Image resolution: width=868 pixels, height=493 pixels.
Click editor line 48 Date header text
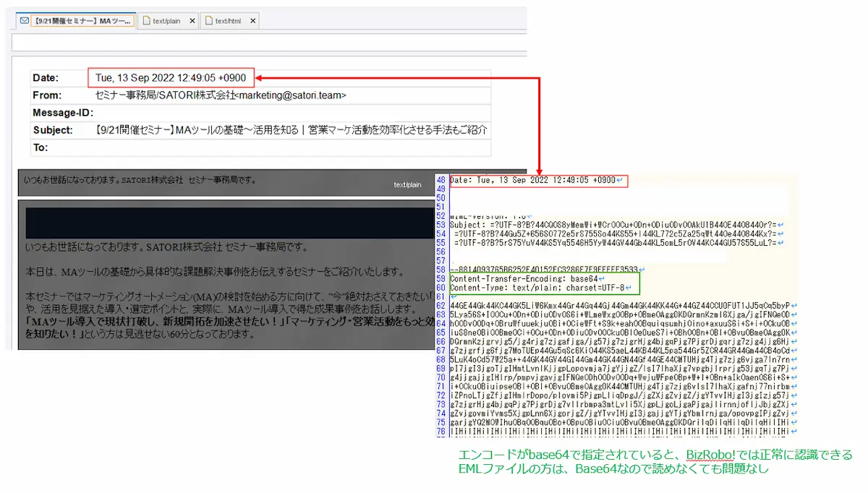pyautogui.click(x=532, y=180)
